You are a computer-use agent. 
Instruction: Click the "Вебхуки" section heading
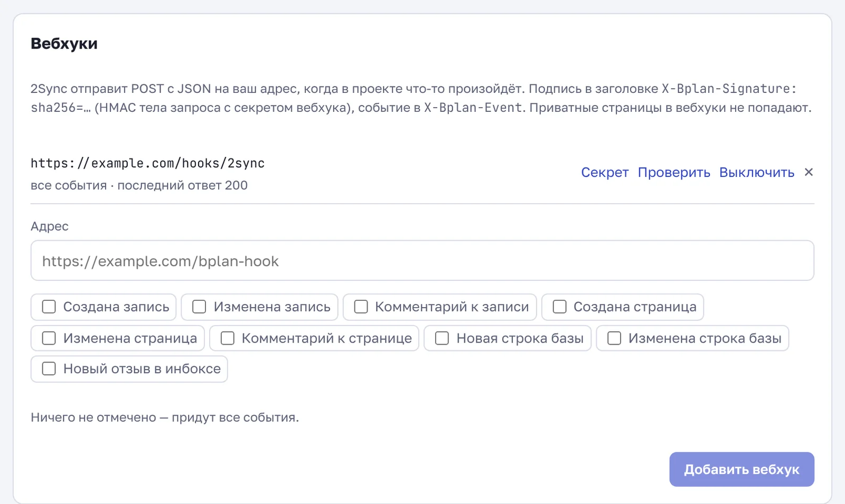point(64,43)
